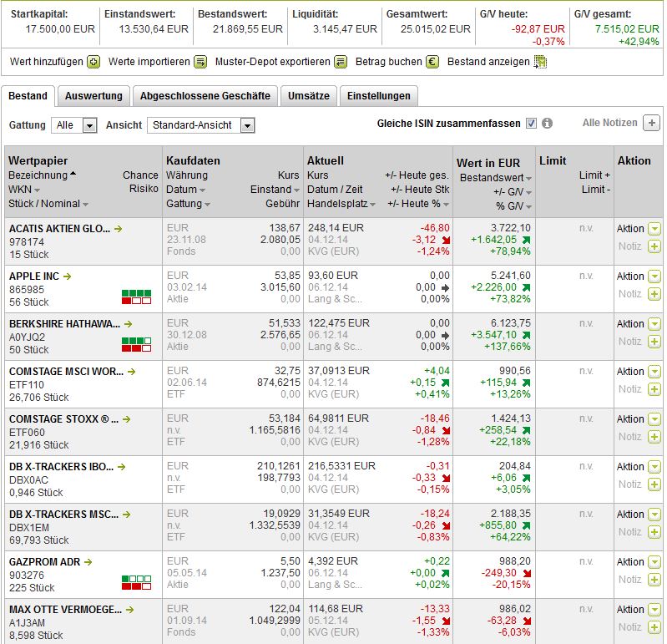Open the ACATIS AKTIEN GLO... security link
This screenshot has width=667, height=644.
pos(60,228)
